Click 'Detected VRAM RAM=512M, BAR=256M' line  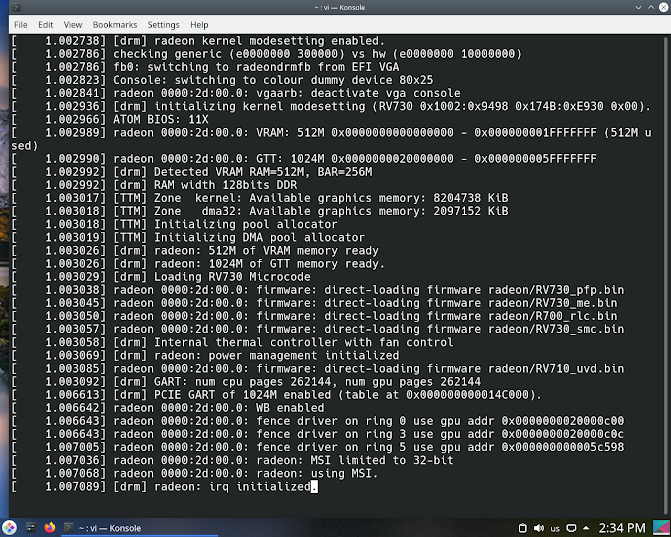pyautogui.click(x=242, y=172)
